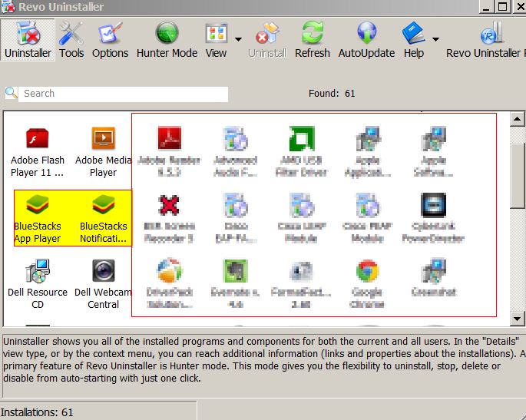
Task: Open Options from the toolbar
Action: (x=110, y=40)
